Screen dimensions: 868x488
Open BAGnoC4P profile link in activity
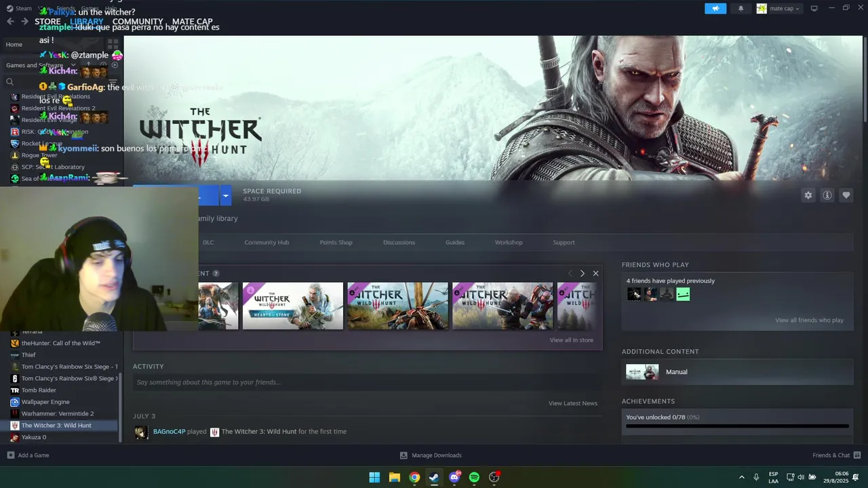[x=169, y=431]
